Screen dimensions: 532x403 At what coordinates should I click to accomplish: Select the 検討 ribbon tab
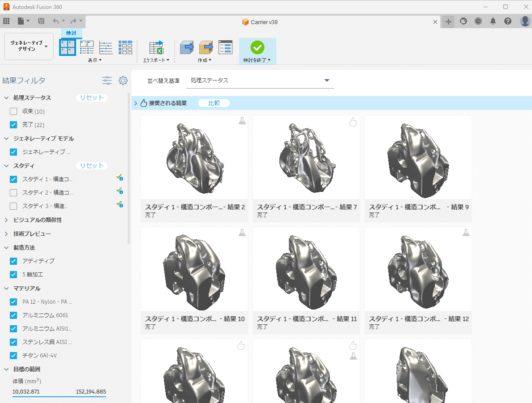pyautogui.click(x=72, y=33)
